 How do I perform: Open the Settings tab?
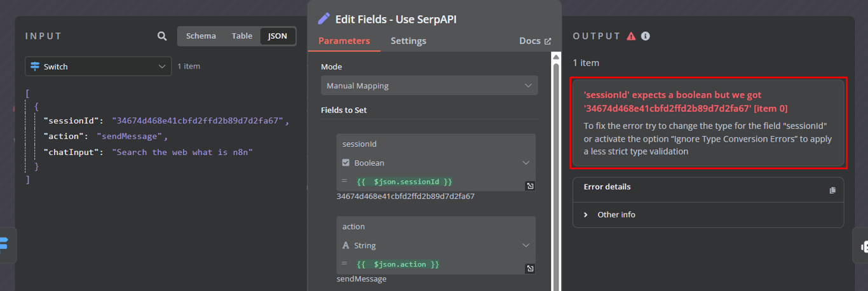409,41
